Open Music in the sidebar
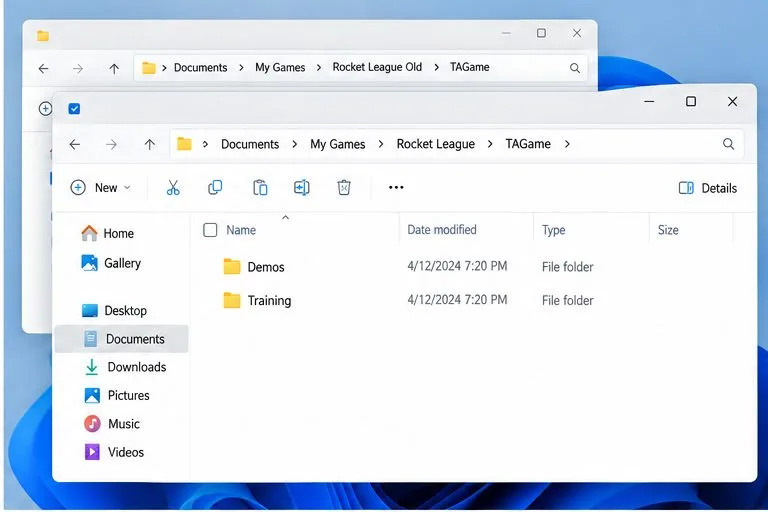 [x=112, y=424]
